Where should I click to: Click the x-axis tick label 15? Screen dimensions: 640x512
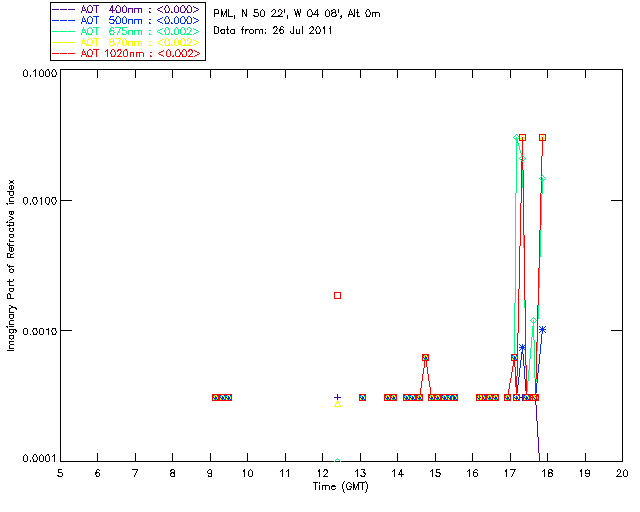pyautogui.click(x=435, y=473)
